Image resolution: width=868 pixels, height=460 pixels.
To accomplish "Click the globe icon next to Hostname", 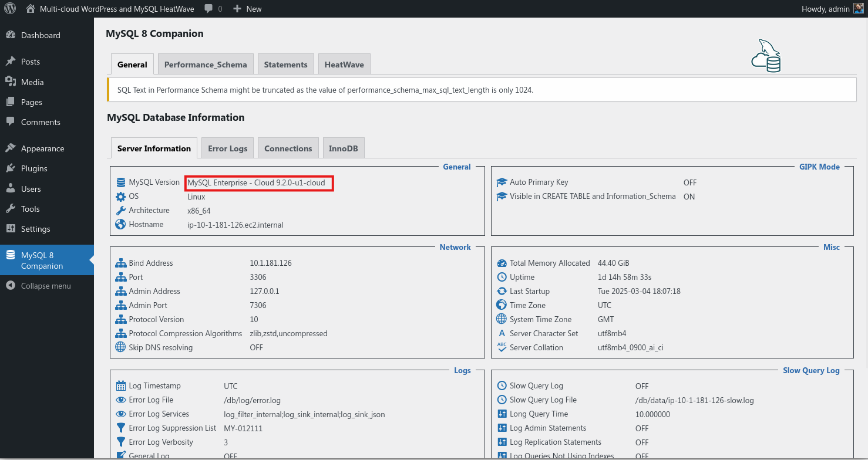I will click(x=121, y=225).
